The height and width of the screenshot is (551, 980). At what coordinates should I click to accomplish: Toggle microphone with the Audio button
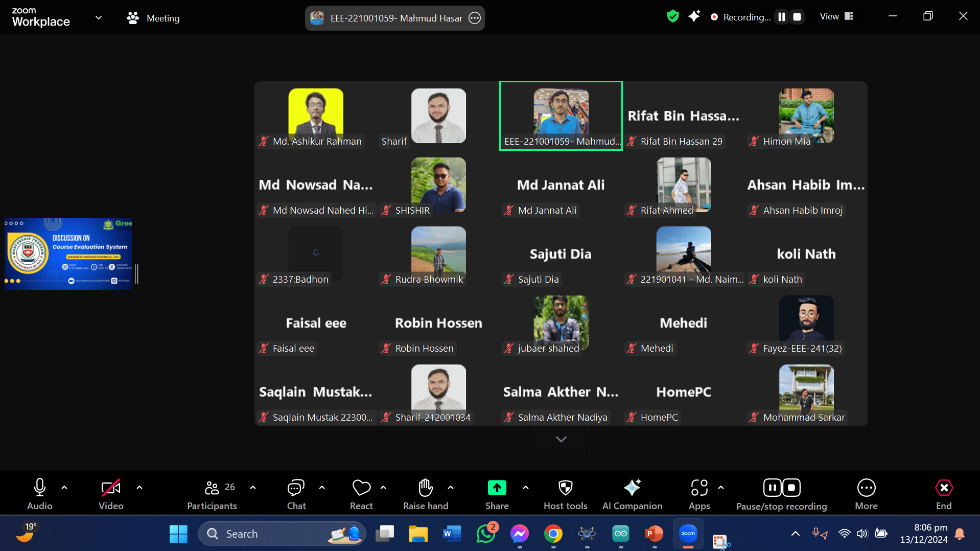pyautogui.click(x=40, y=494)
